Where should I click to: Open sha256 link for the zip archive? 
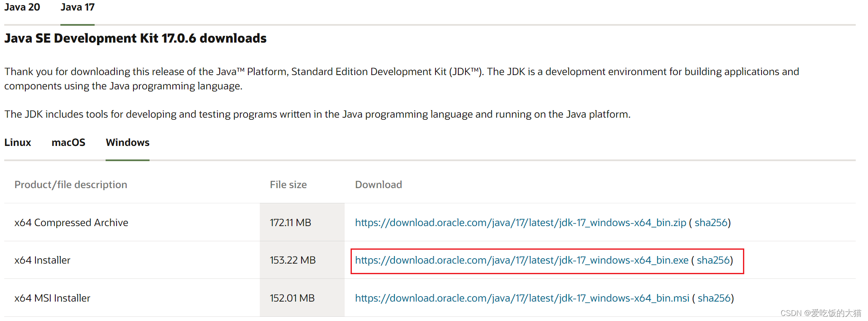711,223
